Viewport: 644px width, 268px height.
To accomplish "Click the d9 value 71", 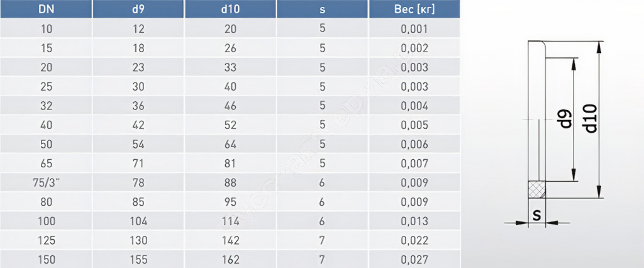I will click(x=138, y=164).
